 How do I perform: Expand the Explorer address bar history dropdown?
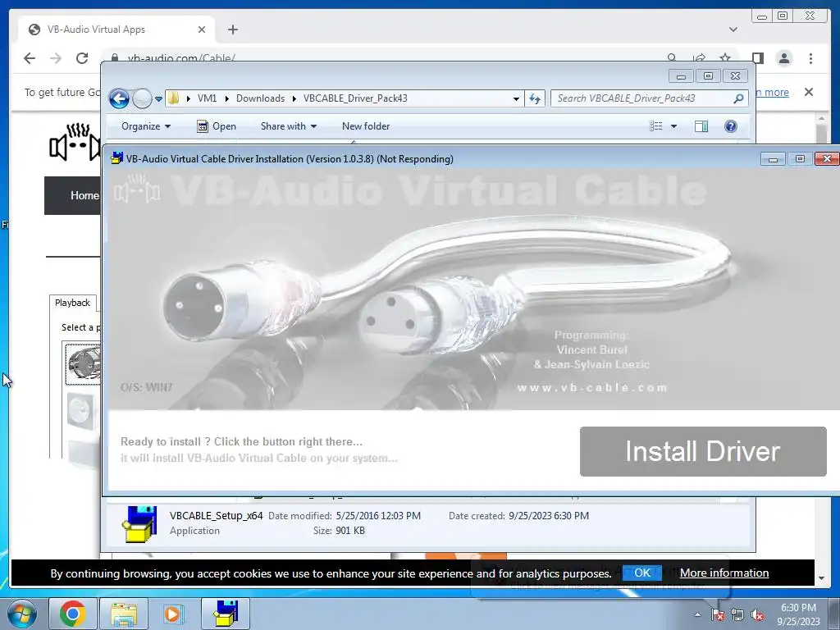pyautogui.click(x=516, y=98)
